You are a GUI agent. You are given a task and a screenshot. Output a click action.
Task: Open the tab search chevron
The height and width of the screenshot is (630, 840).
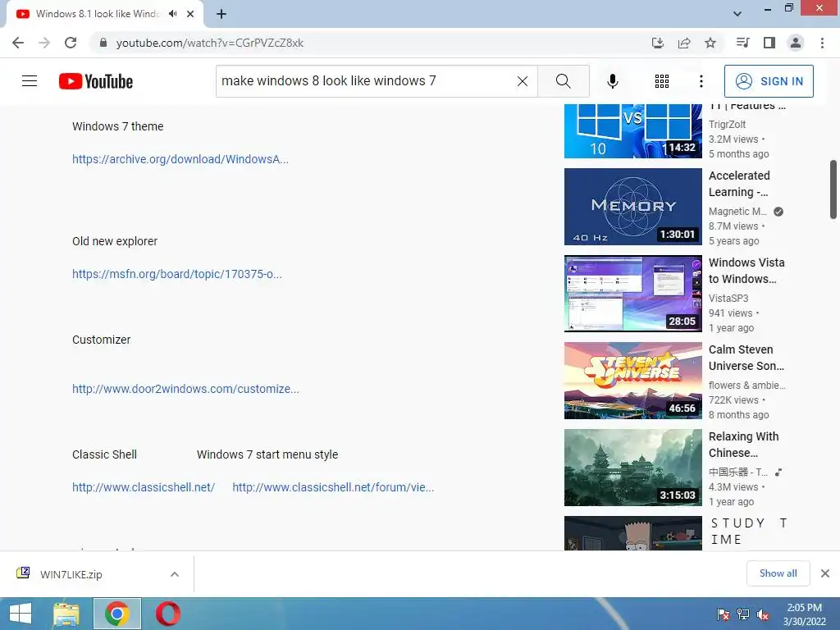(737, 14)
